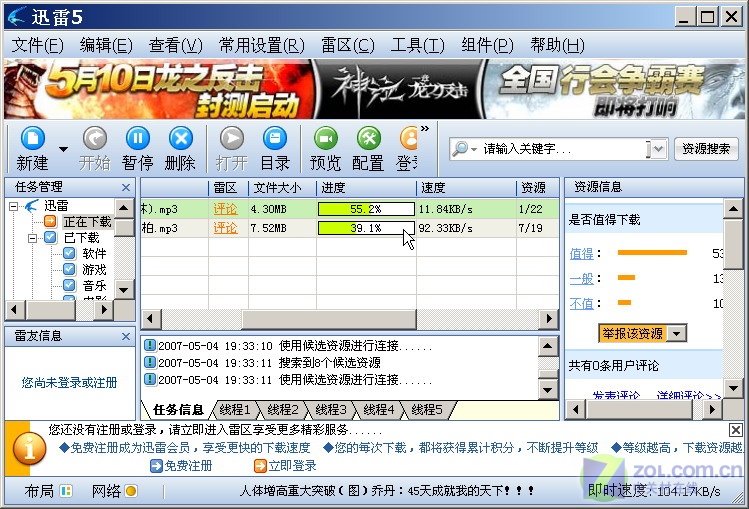Expand hidden toolbar items with » chevron

point(425,128)
